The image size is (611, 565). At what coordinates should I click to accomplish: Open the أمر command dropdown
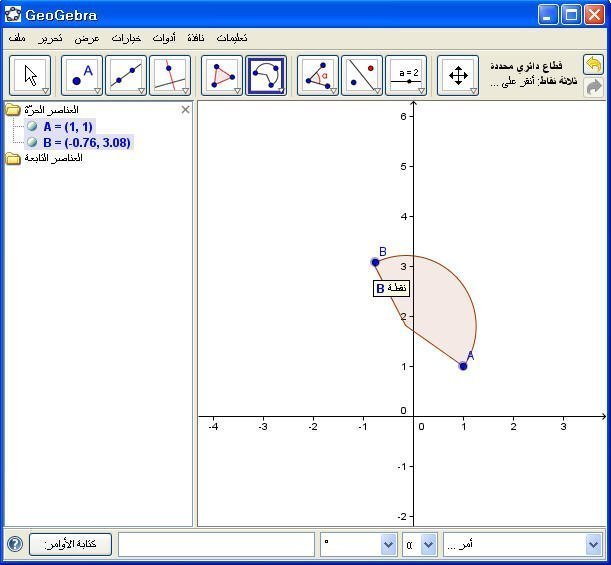coord(591,545)
